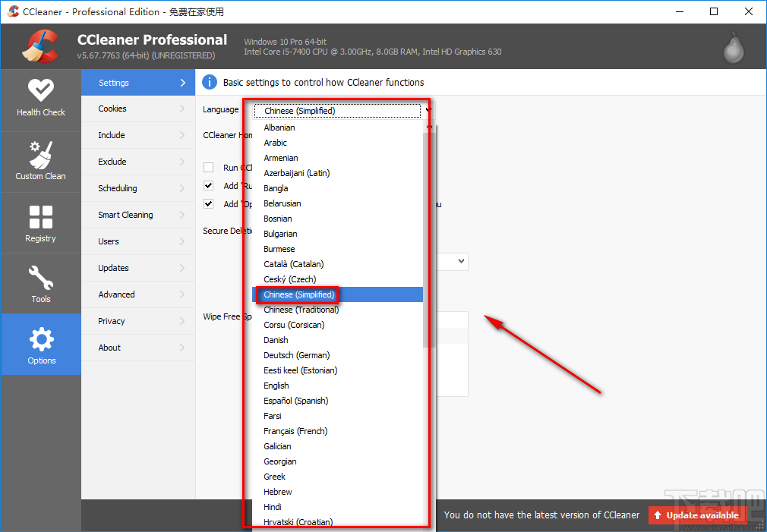Click the Update available button
Screen dimensions: 767x532
[698, 515]
